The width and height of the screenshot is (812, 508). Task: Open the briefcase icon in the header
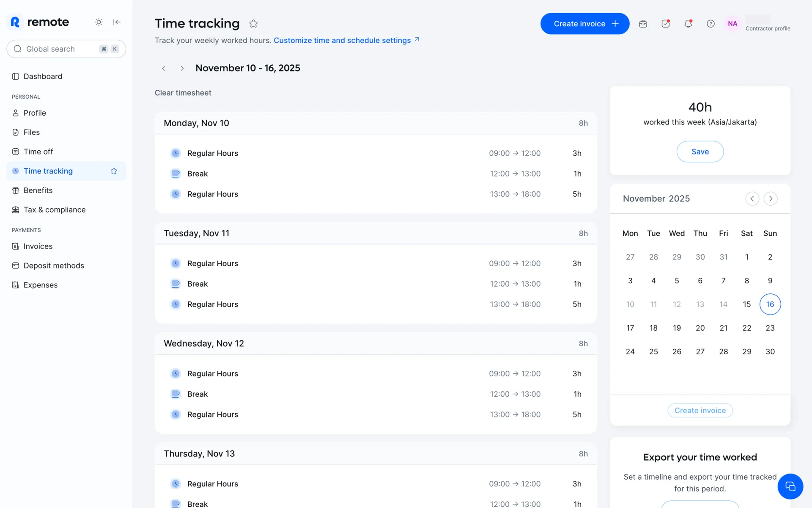(x=643, y=24)
